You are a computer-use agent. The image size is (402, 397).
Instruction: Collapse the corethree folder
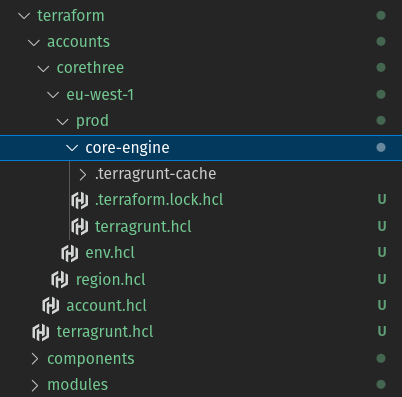(43, 69)
